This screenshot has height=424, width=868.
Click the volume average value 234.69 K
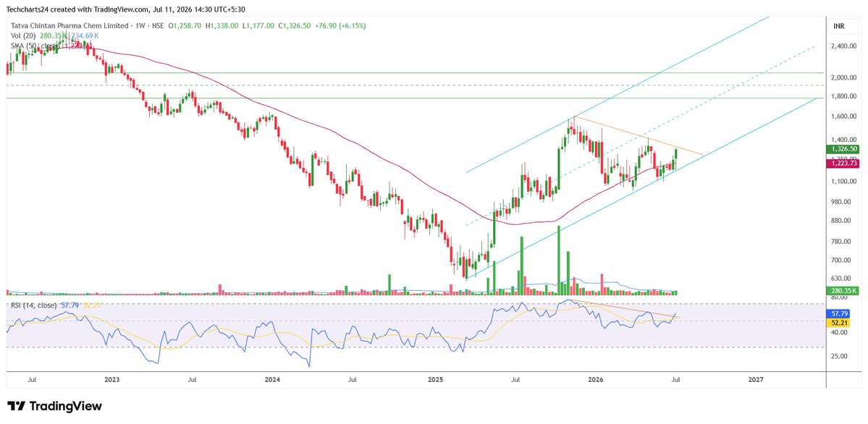(x=85, y=35)
